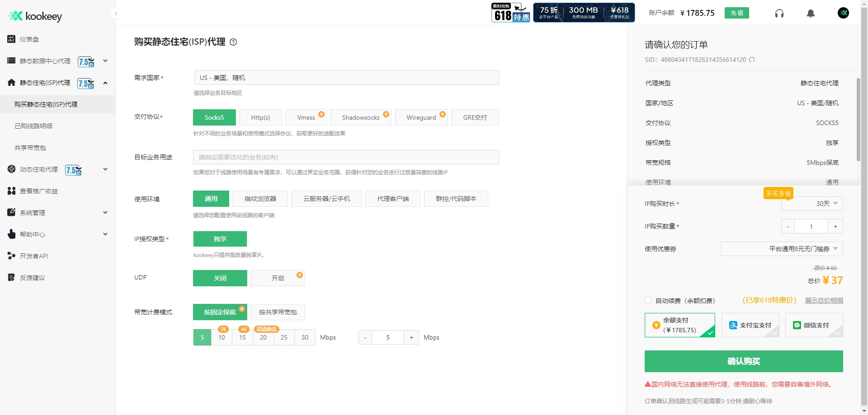Open the 共享带宽包 page
Screen dimensions: 868x415
[30, 147]
